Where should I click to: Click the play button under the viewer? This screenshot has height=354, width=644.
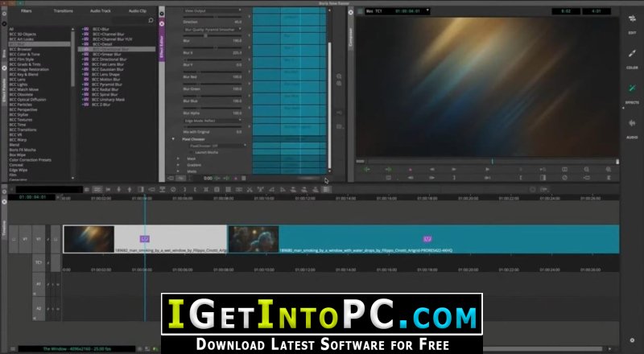487,169
